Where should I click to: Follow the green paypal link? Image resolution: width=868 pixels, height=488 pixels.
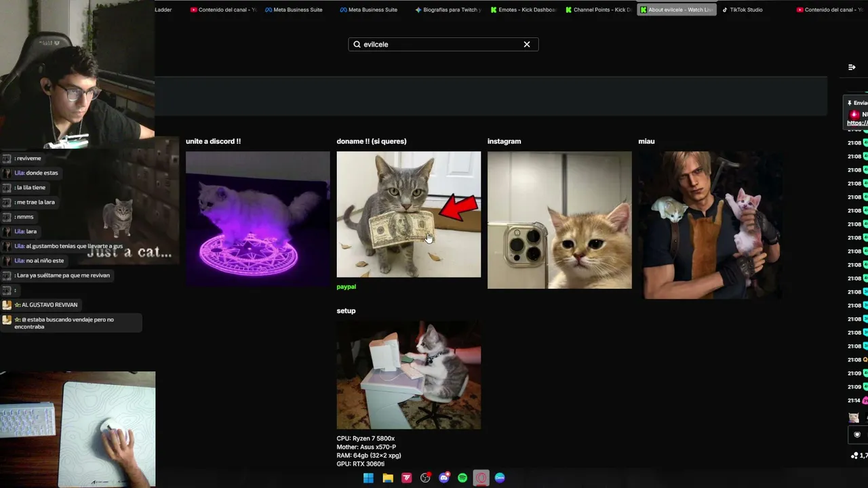[347, 287]
